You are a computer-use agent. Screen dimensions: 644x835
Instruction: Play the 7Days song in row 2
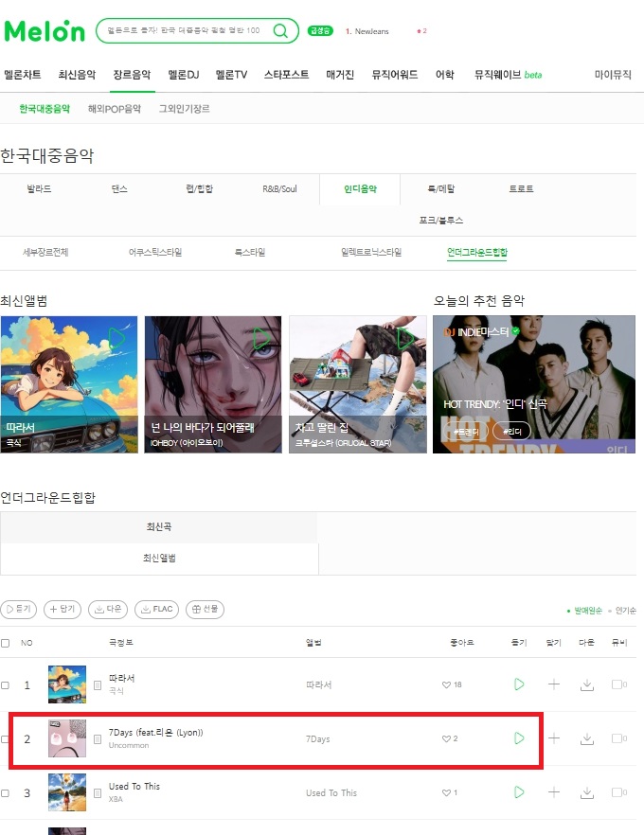(519, 738)
